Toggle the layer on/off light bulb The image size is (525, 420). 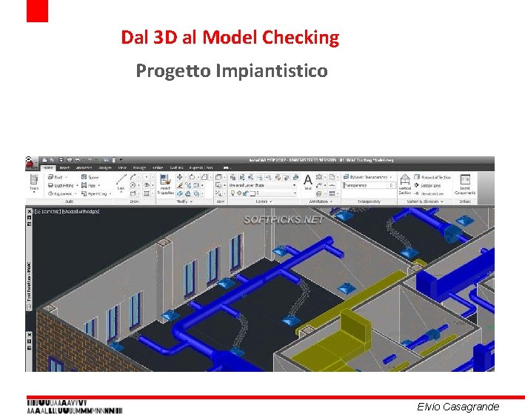[x=233, y=193]
